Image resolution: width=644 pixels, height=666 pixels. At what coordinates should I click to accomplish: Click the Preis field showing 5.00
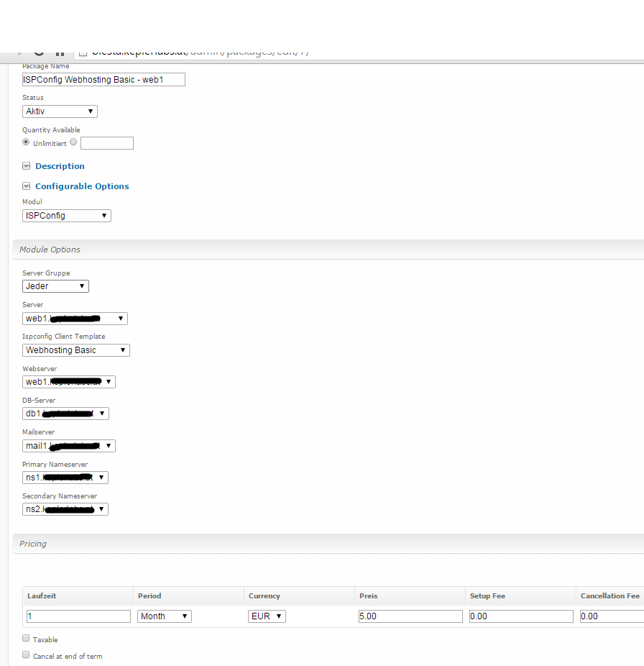click(410, 616)
